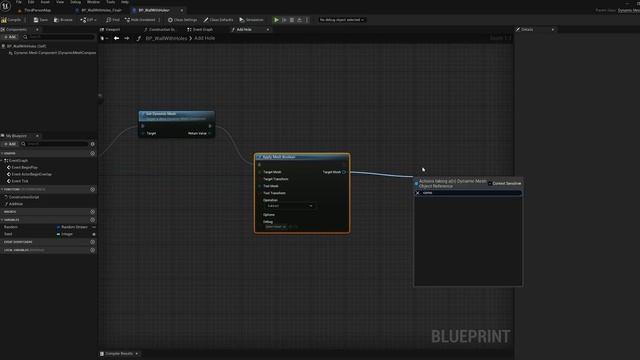Screen dimensions: 640x360
Task: Open the play options menu dots
Action: [x=307, y=20]
